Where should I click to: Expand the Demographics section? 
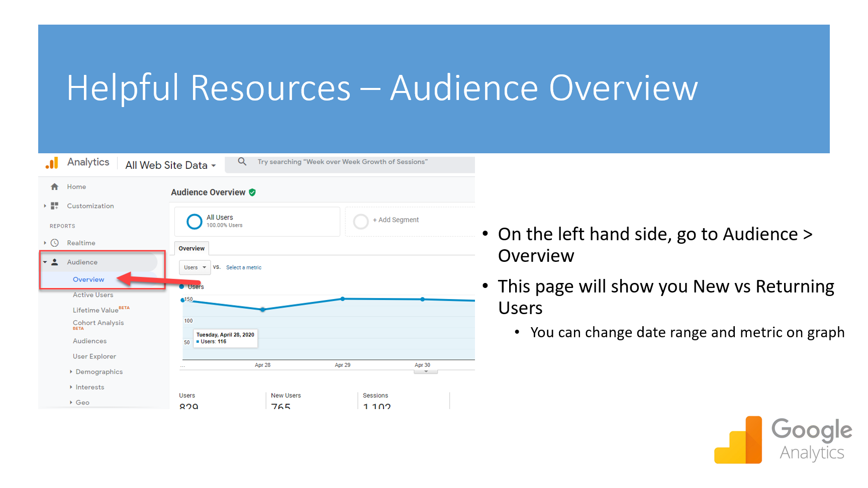[x=99, y=371]
